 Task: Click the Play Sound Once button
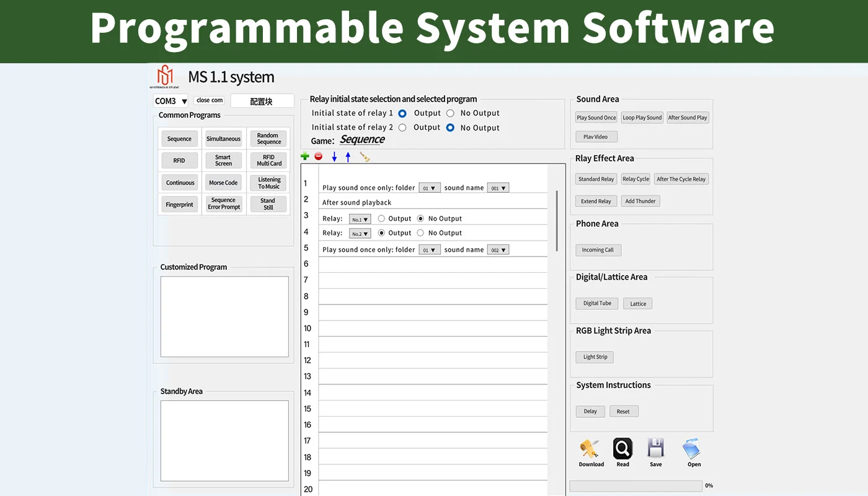tap(596, 117)
